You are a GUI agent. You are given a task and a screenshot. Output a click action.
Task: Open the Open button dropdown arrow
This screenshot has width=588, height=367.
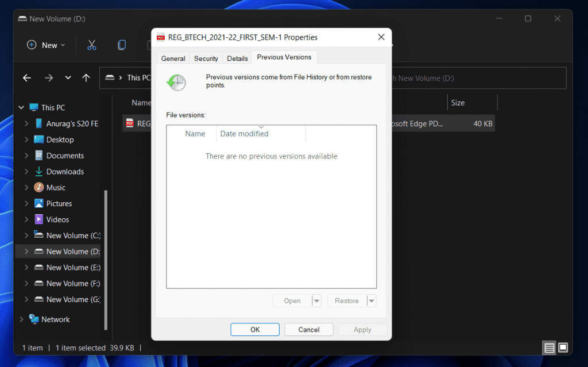[316, 300]
